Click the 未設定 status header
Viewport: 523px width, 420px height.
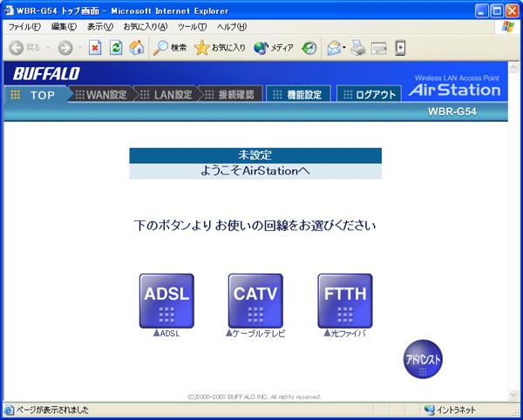pos(255,155)
